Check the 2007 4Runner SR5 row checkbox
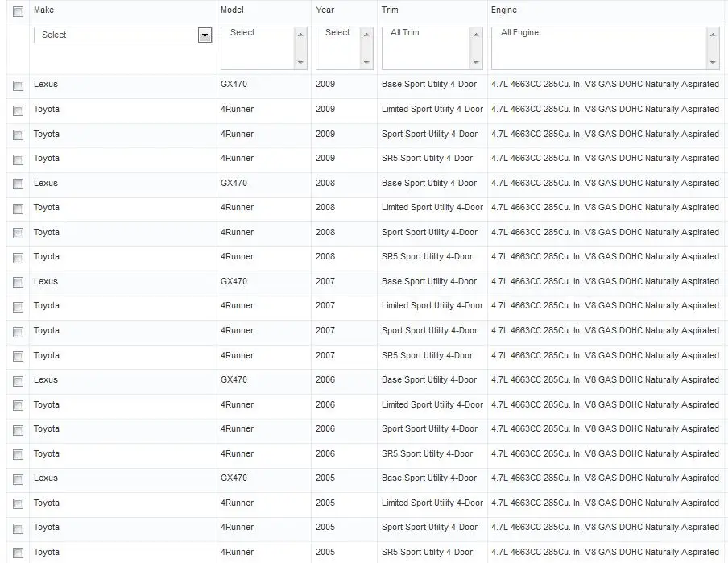 tap(18, 357)
